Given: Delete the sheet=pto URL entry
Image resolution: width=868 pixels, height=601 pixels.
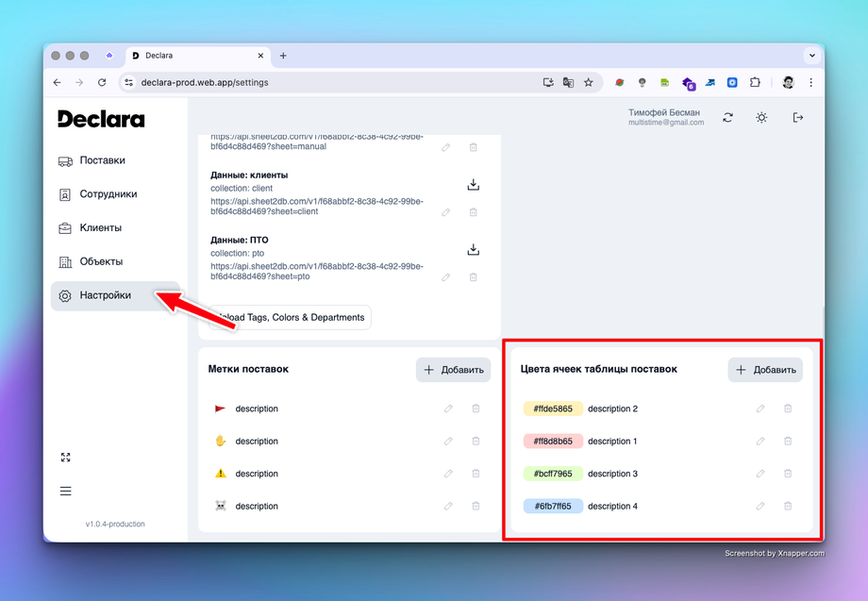Looking at the screenshot, I should click(x=474, y=276).
